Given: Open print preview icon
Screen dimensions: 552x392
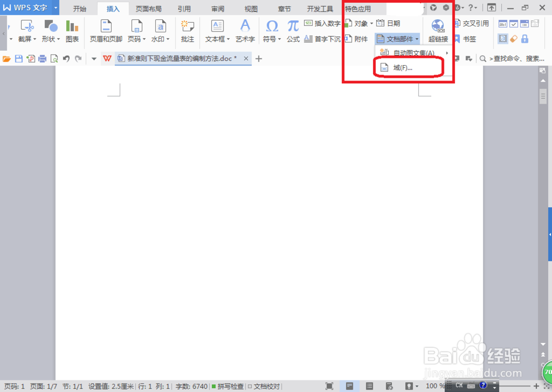Looking at the screenshot, I should [54, 58].
